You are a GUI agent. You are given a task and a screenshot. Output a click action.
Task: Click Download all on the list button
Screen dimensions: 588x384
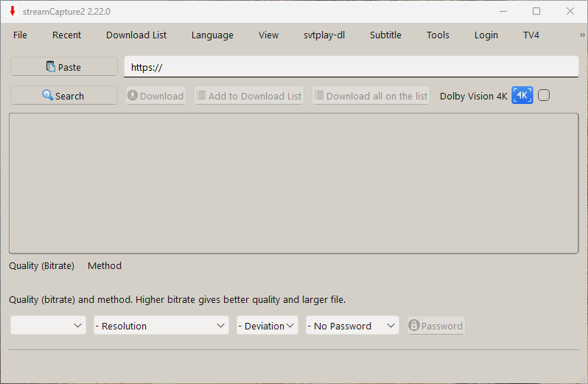point(371,96)
